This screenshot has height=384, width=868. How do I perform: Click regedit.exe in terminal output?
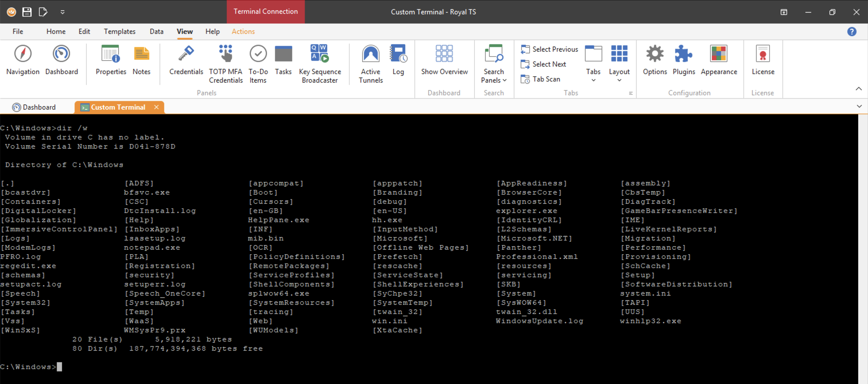click(x=28, y=266)
